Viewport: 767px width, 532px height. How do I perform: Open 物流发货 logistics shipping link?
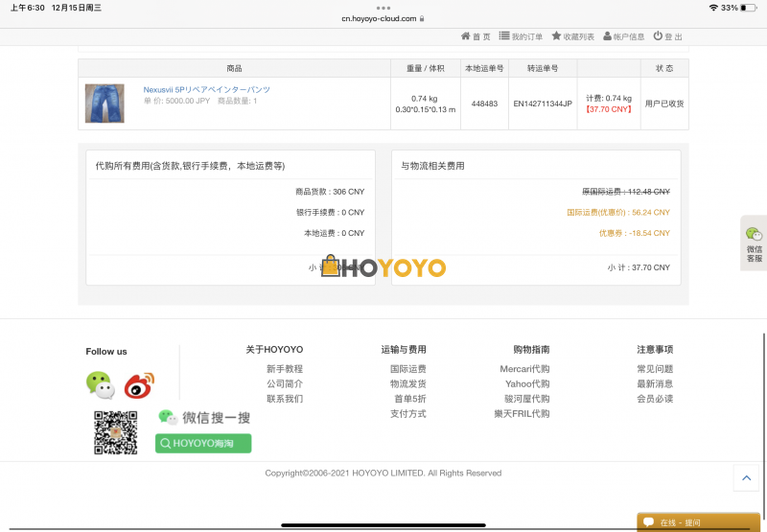408,383
